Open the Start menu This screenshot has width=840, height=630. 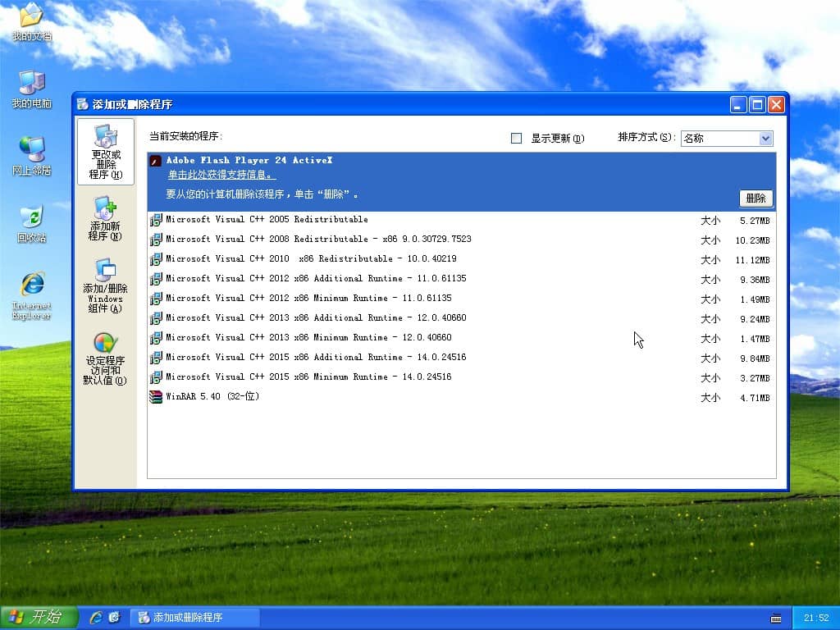pyautogui.click(x=39, y=617)
